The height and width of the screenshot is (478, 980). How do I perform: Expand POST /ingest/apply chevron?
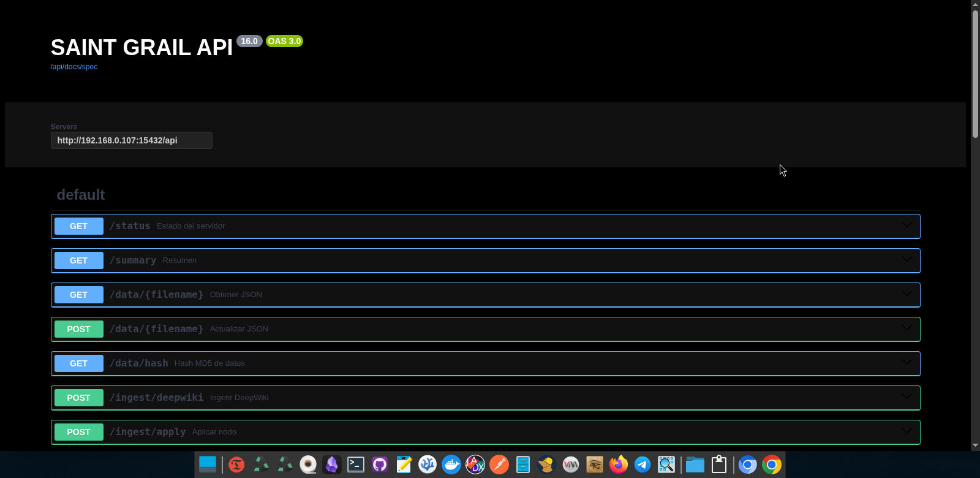click(x=907, y=431)
